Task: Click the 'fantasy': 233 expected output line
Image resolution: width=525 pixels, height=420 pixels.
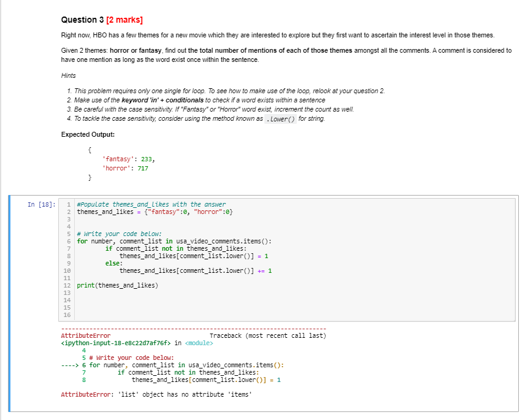Action: pyautogui.click(x=129, y=159)
